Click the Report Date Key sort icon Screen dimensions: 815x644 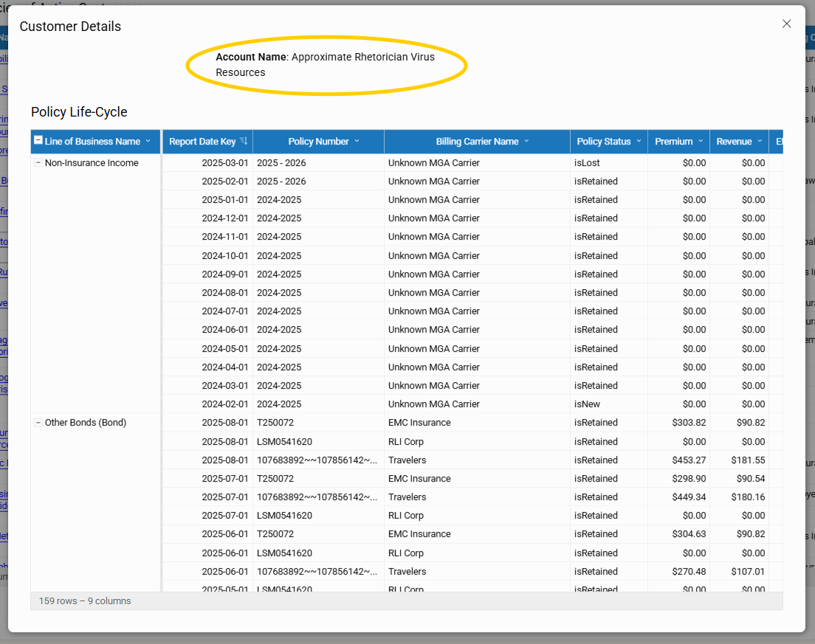pos(244,141)
